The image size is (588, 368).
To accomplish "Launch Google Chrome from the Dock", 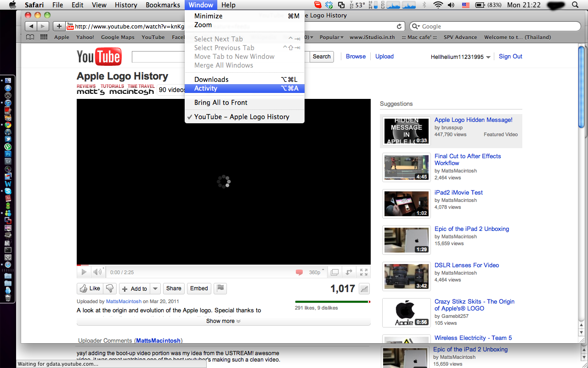I will coord(8,125).
